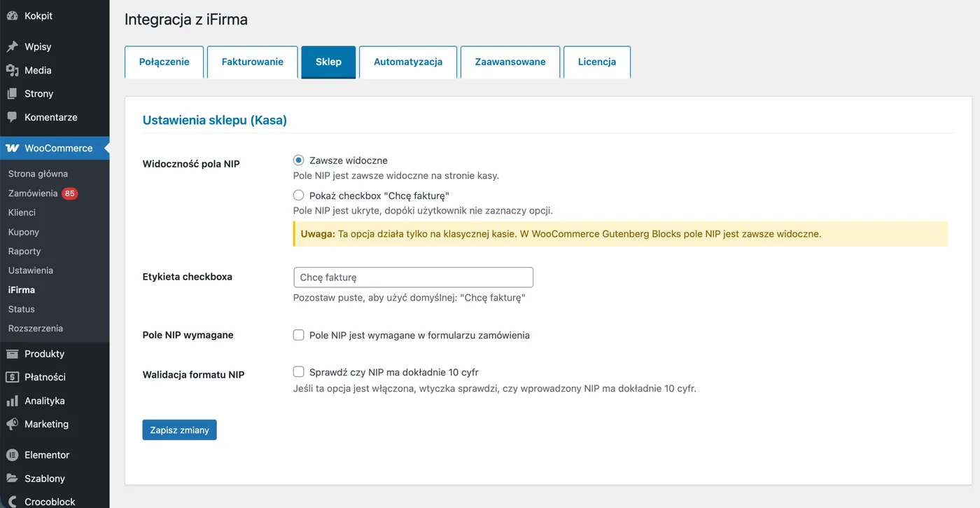This screenshot has width=980, height=508.
Task: Click the WooCommerce logo icon
Action: (x=12, y=148)
